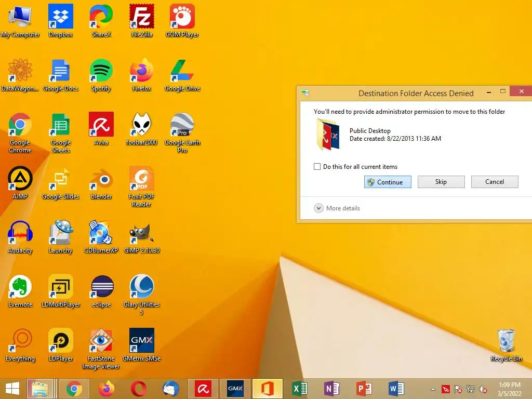
Task: Select the GMetrix SMSe desktop shortcut
Action: point(141,345)
